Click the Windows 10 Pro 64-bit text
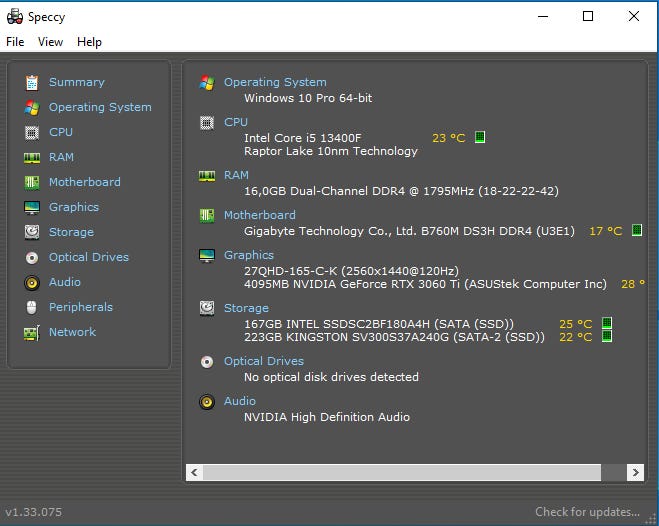Viewport: 659px width, 526px height. pos(308,98)
